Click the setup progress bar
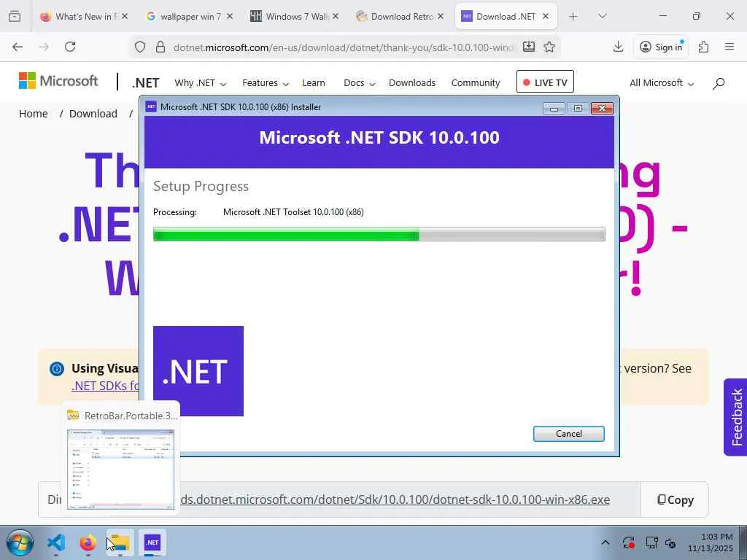 click(x=379, y=234)
